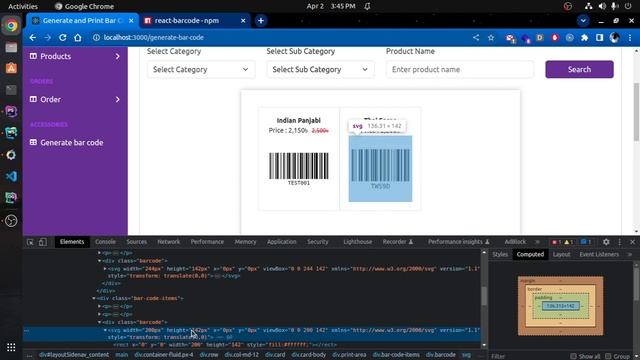
Task: Open the Activities overview
Action: 23,6
